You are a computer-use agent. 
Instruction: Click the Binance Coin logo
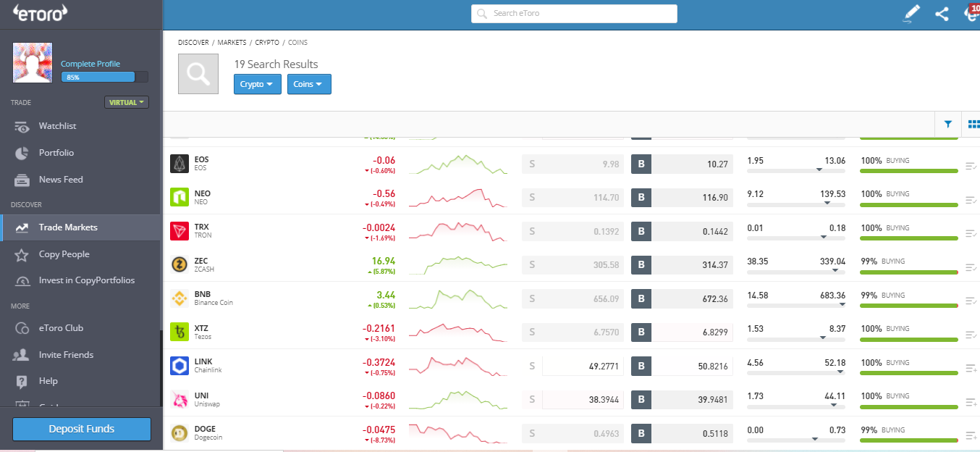click(x=179, y=298)
